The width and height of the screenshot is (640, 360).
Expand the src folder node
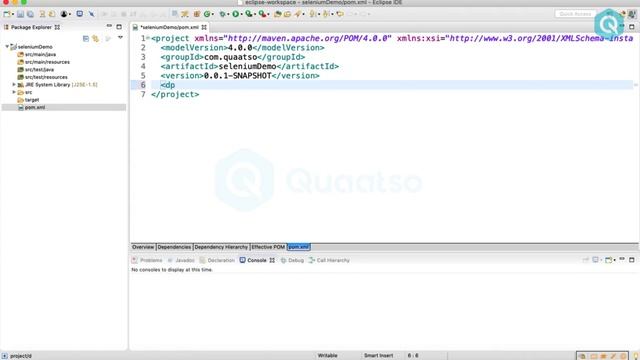pos(14,92)
